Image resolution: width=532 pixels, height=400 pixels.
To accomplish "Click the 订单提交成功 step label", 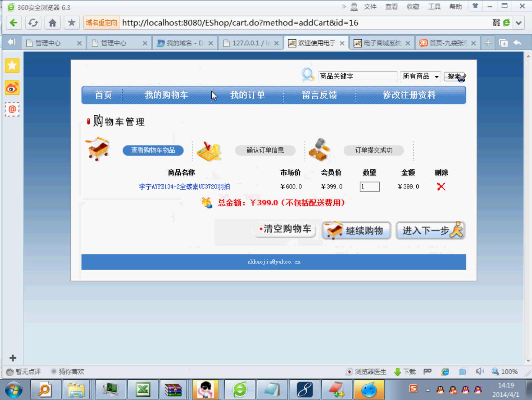I will 373,150.
